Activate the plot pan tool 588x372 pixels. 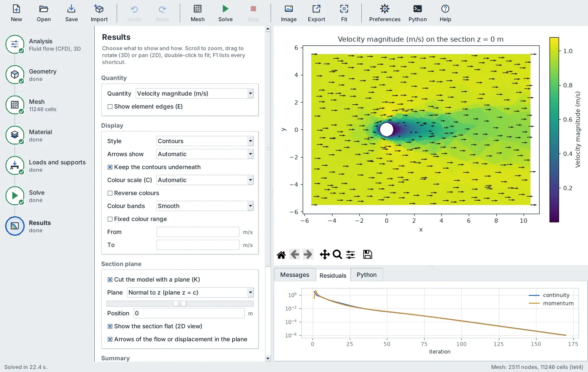click(325, 255)
